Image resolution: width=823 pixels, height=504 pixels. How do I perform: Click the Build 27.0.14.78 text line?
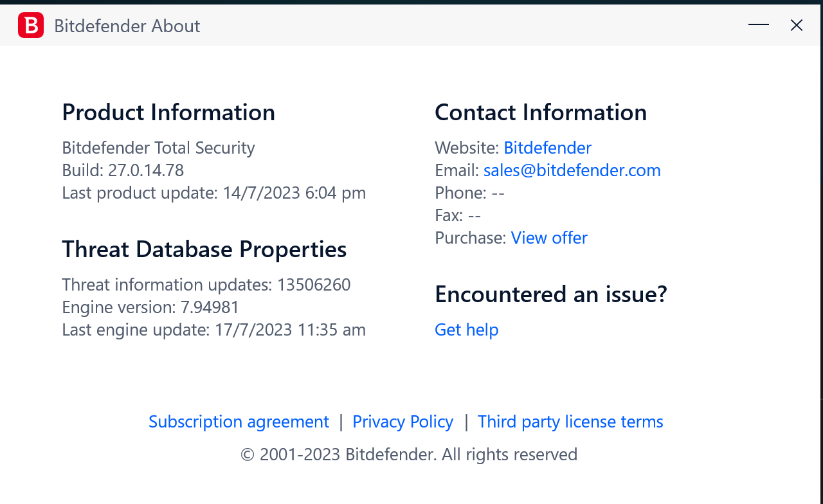[x=123, y=170]
